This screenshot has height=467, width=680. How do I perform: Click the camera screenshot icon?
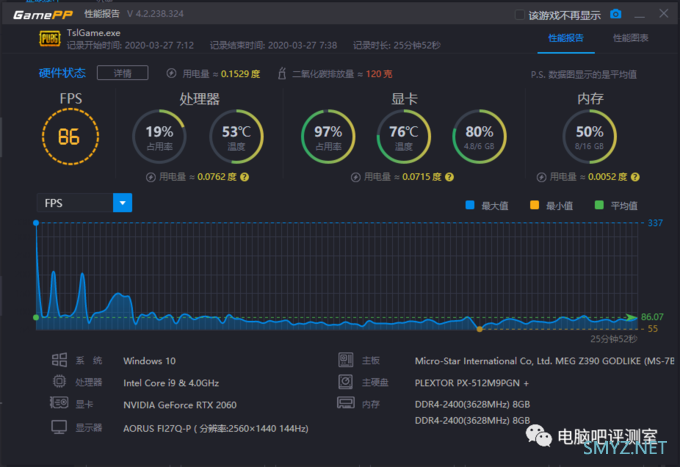point(615,14)
